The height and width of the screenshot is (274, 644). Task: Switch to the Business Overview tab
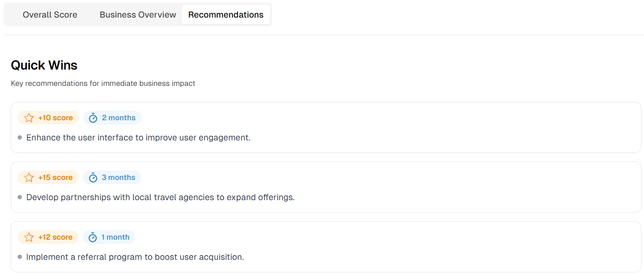coord(138,15)
